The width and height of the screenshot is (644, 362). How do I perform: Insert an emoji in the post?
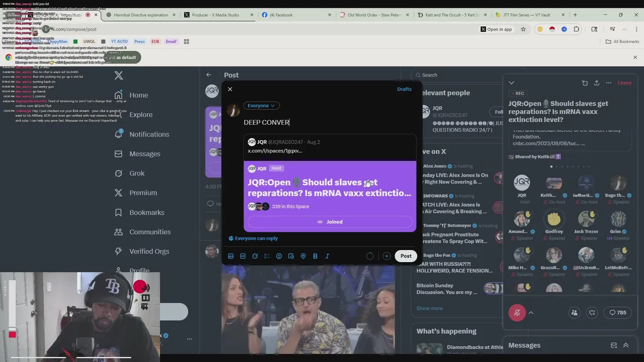click(279, 256)
